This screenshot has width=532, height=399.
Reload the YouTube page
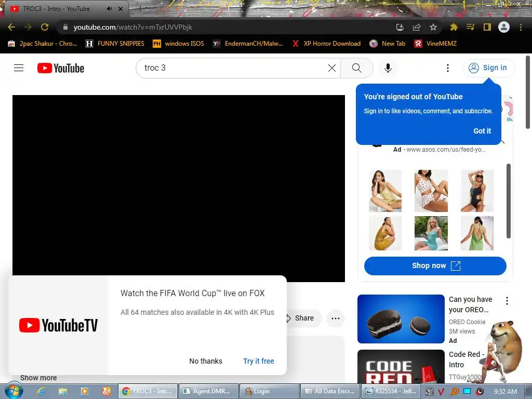click(x=45, y=27)
